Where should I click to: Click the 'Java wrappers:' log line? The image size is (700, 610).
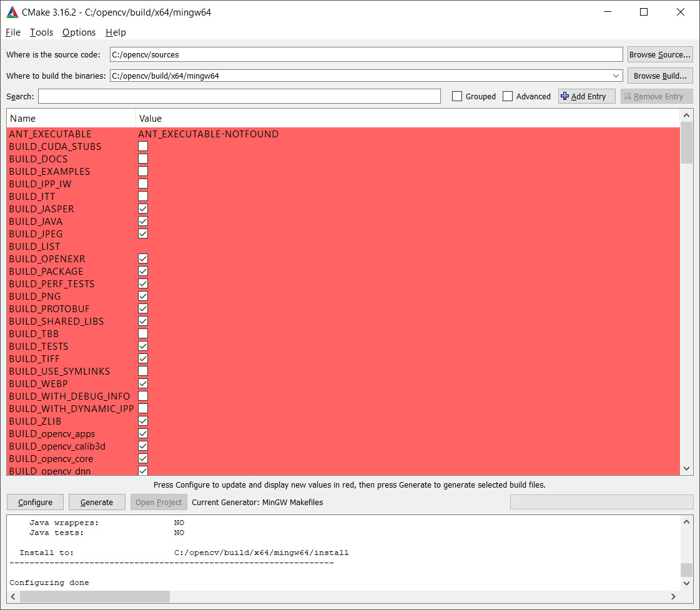64,523
